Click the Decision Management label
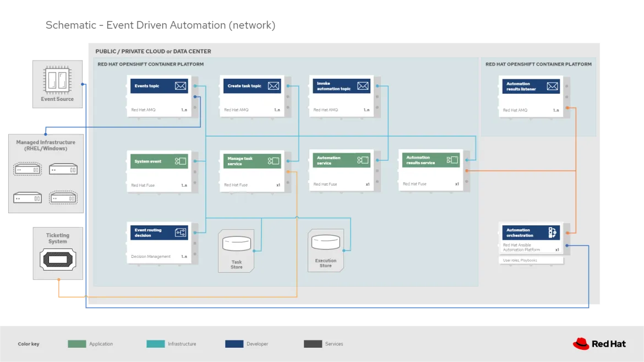Screen dimensions: 644x362 [x=151, y=256]
